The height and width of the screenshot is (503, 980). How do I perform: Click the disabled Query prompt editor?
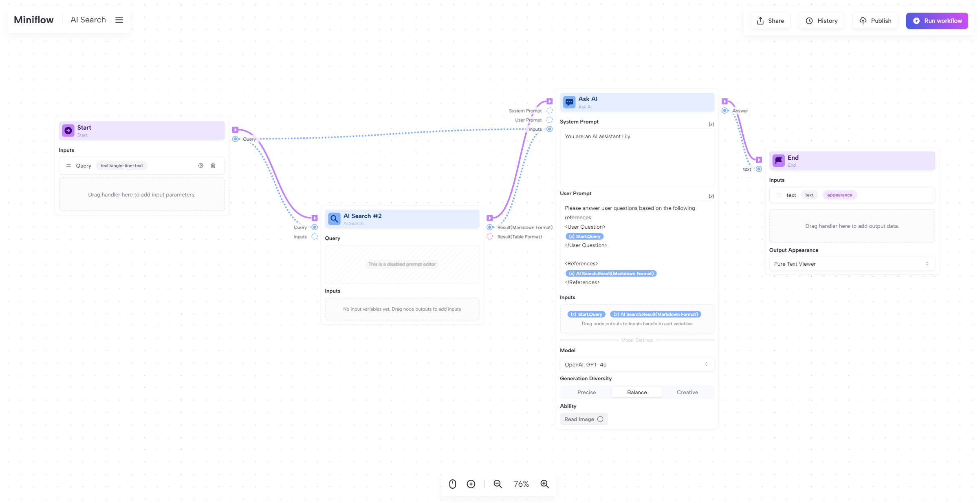coord(402,264)
